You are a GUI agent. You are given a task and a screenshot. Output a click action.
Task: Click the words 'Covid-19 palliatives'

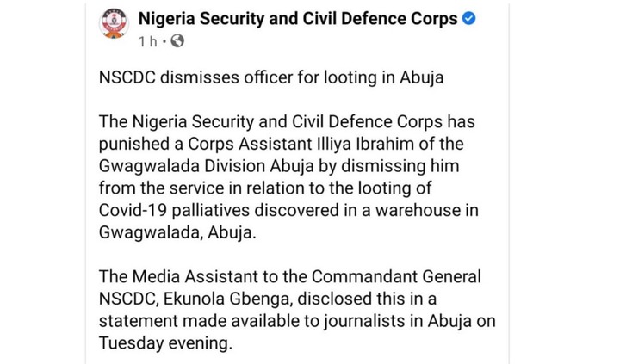[174, 211]
